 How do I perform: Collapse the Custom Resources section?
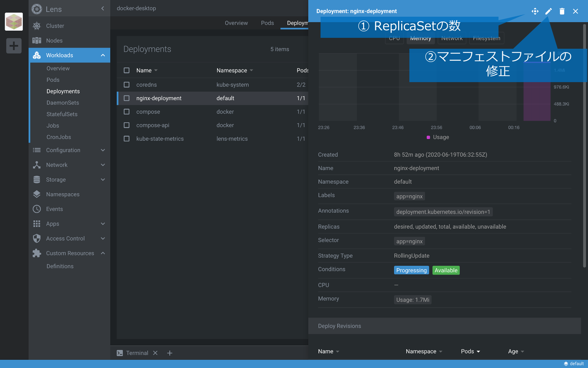pos(103,253)
